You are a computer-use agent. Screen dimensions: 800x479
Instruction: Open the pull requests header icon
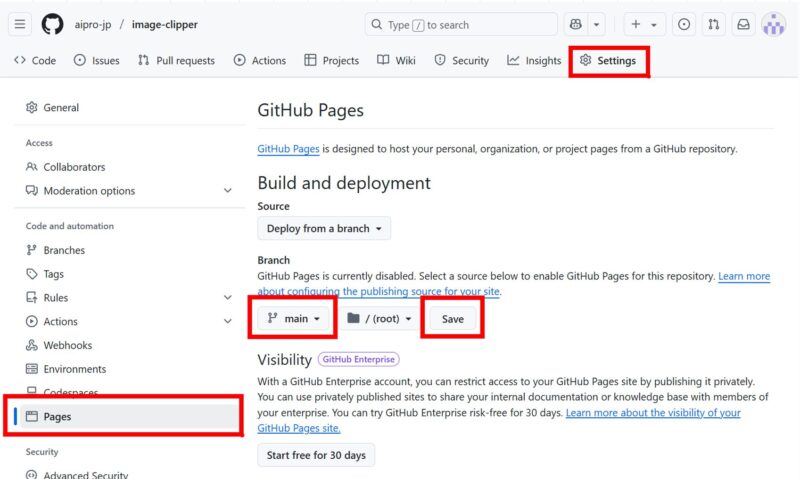714,24
